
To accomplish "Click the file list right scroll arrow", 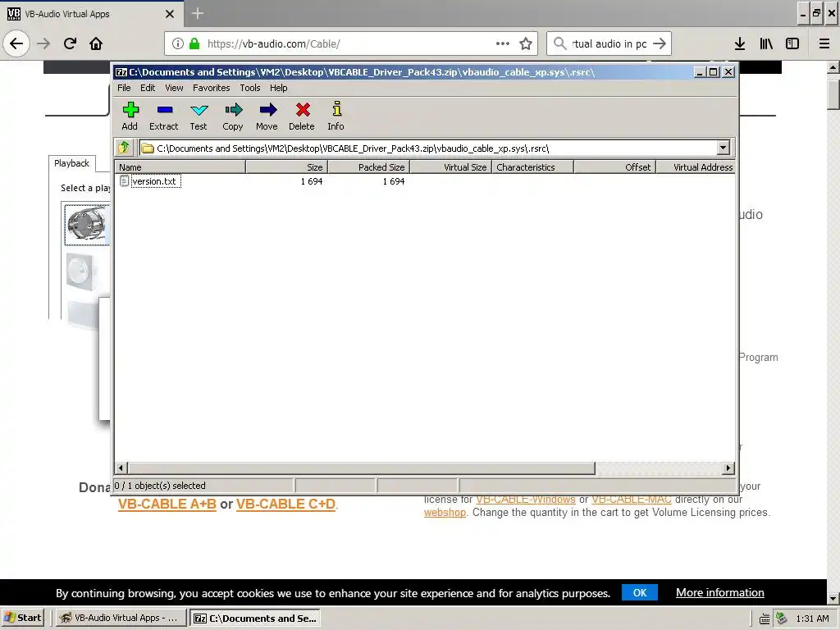I will pos(728,468).
